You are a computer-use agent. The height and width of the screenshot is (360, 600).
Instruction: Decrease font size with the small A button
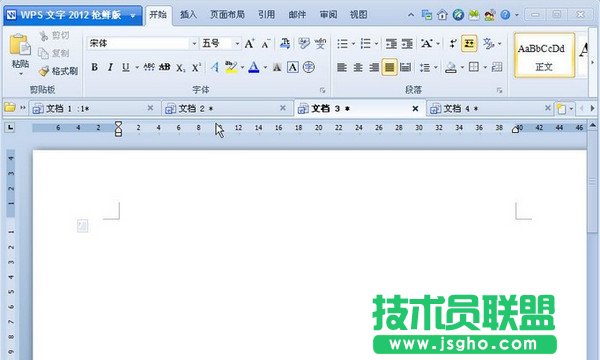266,44
